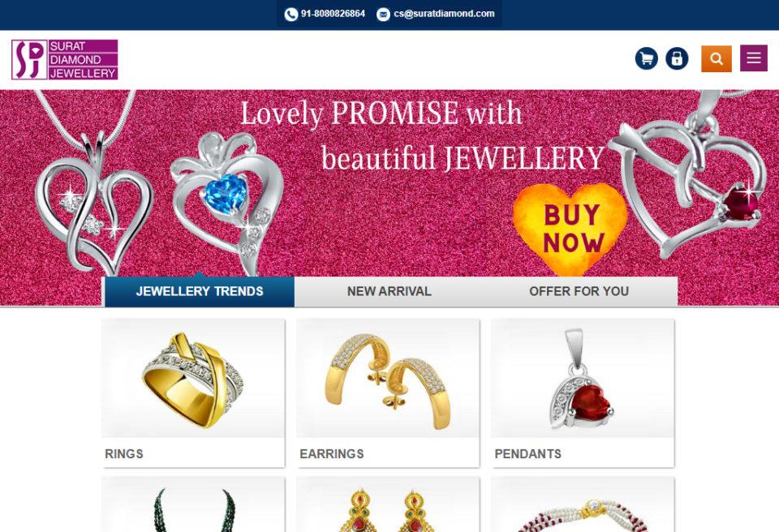Click the Buy Now heart button
This screenshot has width=779, height=532.
coord(569,230)
